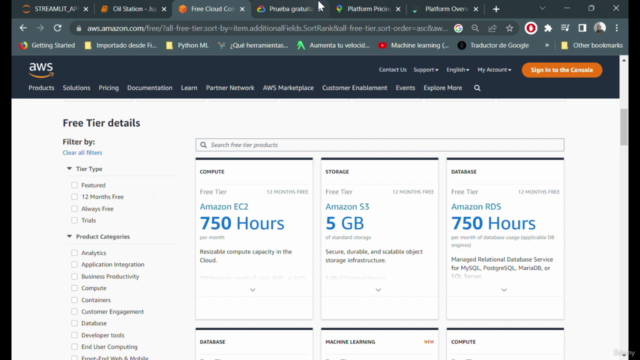640x360 pixels.
Task: Expand the Amazon S3 card details
Action: pyautogui.click(x=378, y=290)
